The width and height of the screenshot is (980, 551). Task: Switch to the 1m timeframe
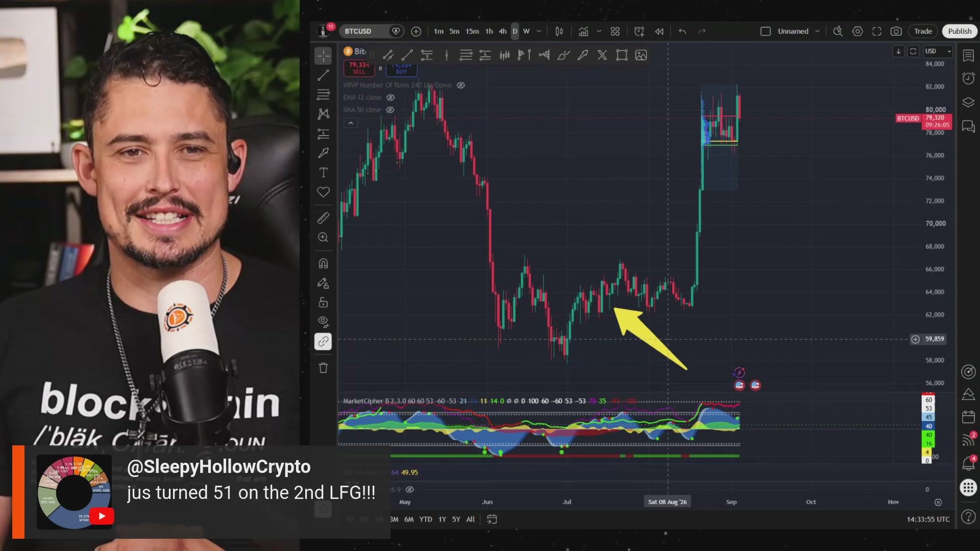click(x=438, y=32)
